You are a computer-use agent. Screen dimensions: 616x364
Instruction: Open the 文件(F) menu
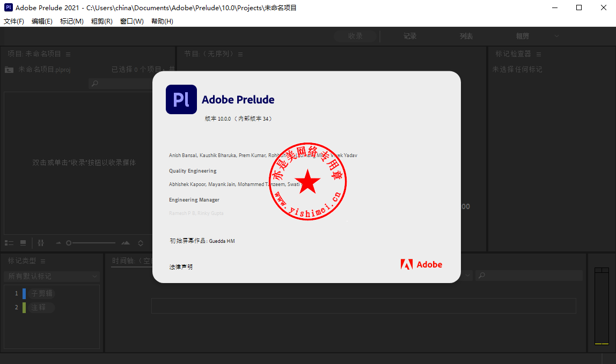point(14,21)
